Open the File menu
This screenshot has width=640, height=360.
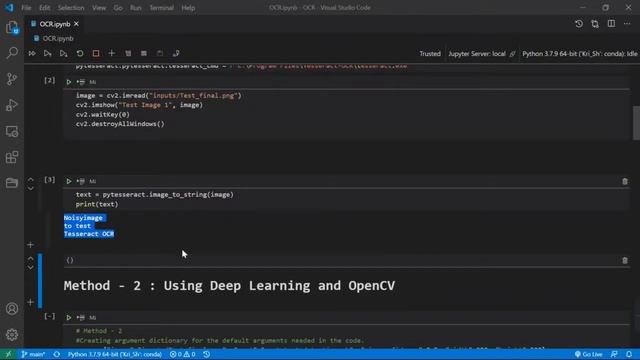26,8
